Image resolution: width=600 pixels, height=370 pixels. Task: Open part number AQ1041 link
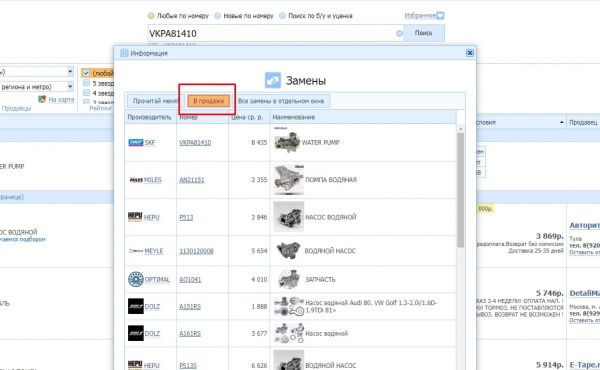[190, 280]
